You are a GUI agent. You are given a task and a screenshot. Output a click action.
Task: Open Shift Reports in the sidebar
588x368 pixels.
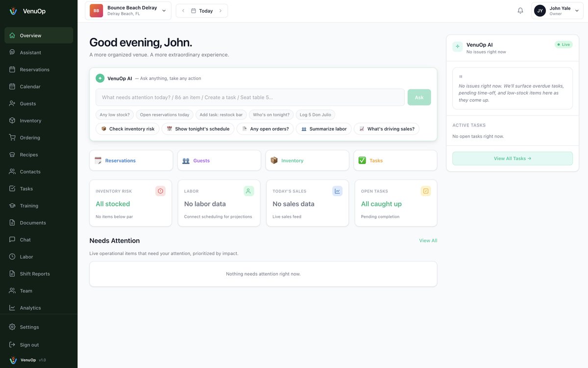pos(39,274)
